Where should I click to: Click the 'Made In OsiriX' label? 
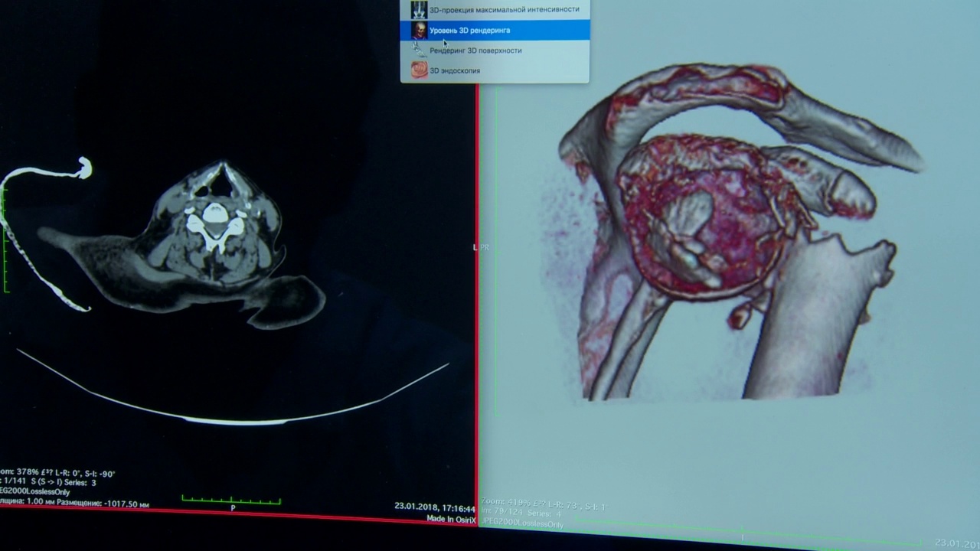pyautogui.click(x=451, y=520)
